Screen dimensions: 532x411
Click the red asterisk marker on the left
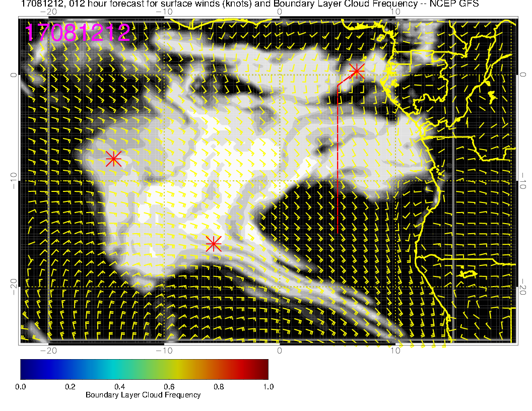[x=113, y=158]
